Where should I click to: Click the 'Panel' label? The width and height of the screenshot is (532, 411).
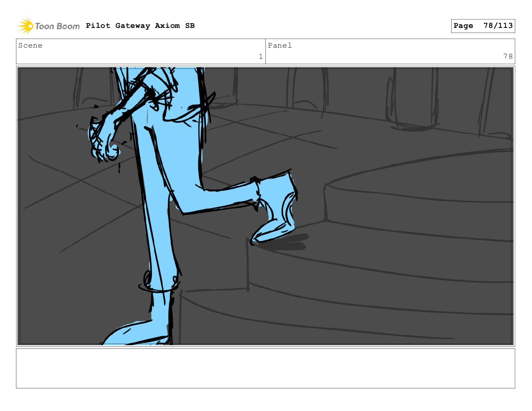(x=280, y=46)
